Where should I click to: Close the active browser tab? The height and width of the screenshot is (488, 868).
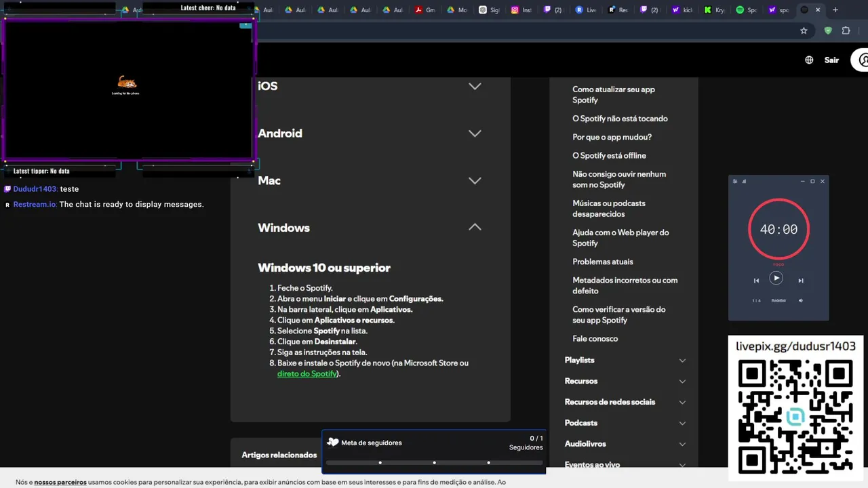[x=818, y=10]
